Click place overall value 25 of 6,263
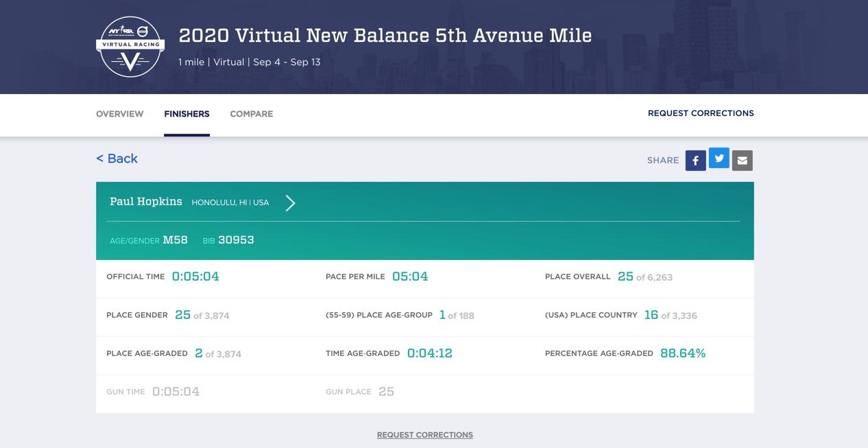 [645, 276]
